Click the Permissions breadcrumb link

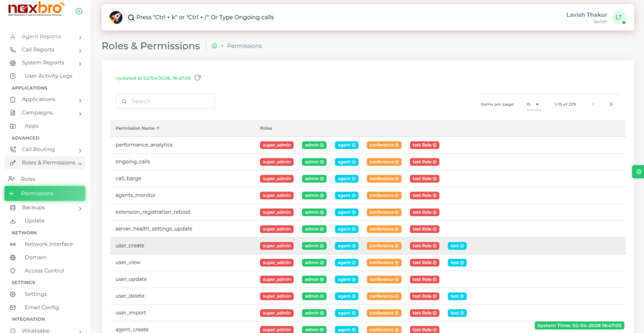point(245,46)
